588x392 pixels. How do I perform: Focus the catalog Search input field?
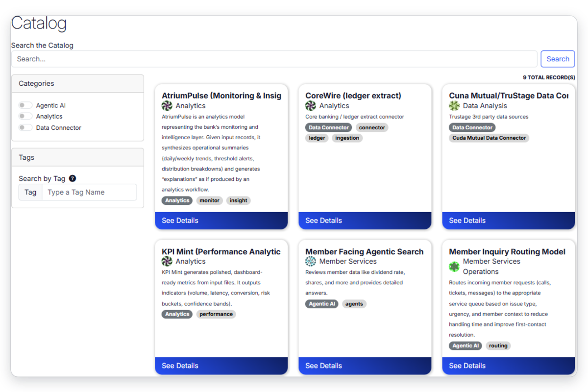274,59
